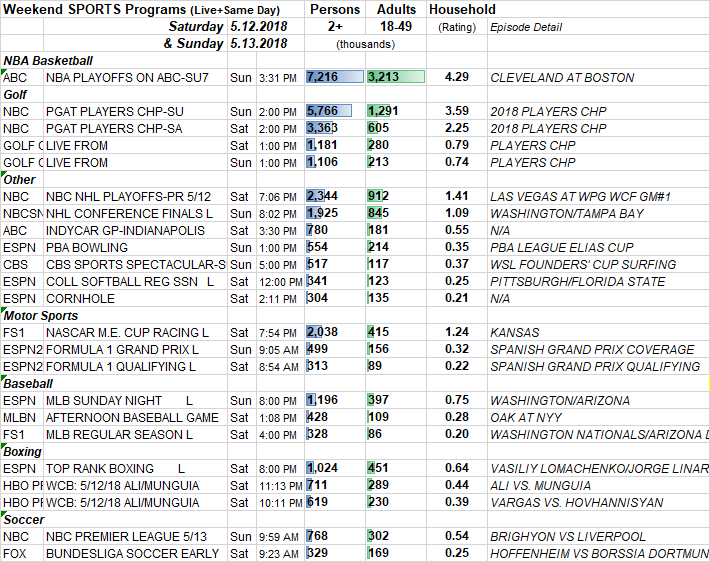Click the 9:59 AM time cell

[x=278, y=537]
